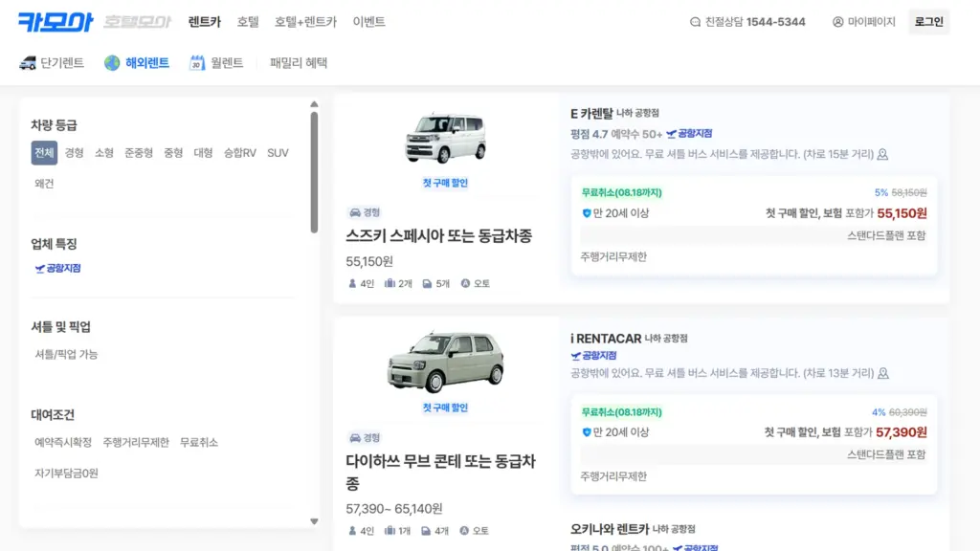This screenshot has width=980, height=551.
Task: Click the door count icon on 스즈키 스페시아 card
Action: point(427,283)
